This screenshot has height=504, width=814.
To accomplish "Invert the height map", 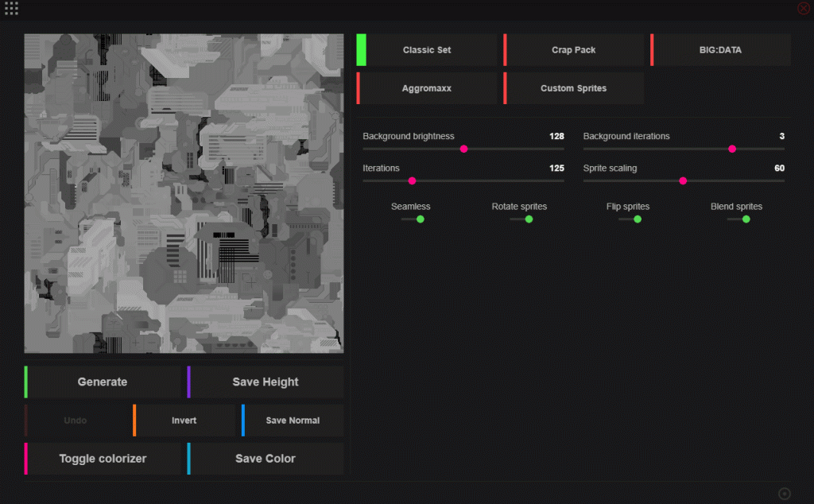I will tap(184, 421).
